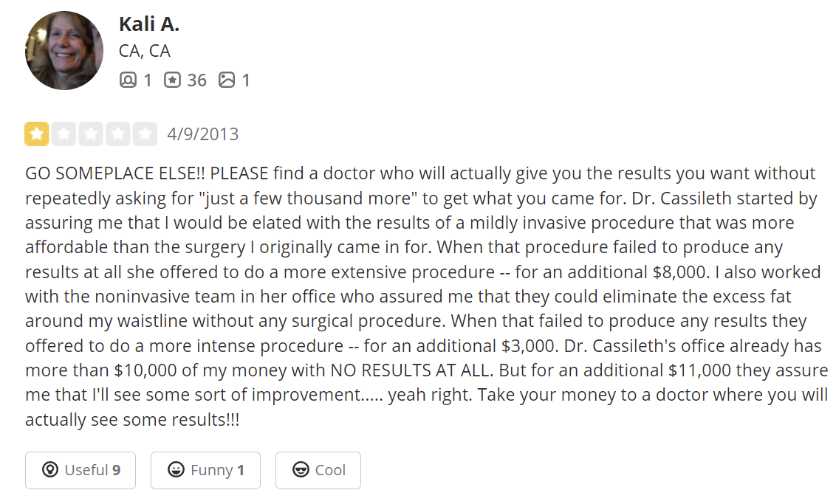Click Kali A.'s profile photo
This screenshot has height=504, width=836.
pyautogui.click(x=64, y=50)
